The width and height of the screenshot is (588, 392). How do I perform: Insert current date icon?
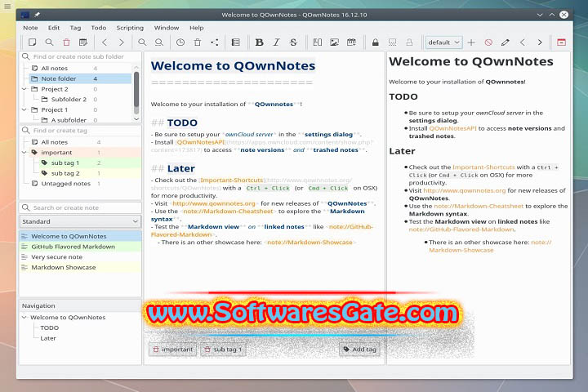[351, 42]
